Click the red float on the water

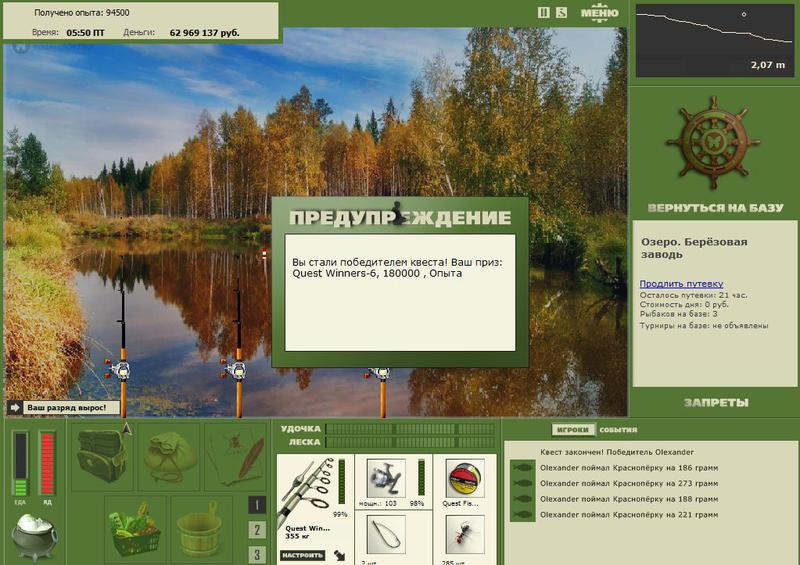point(264,252)
